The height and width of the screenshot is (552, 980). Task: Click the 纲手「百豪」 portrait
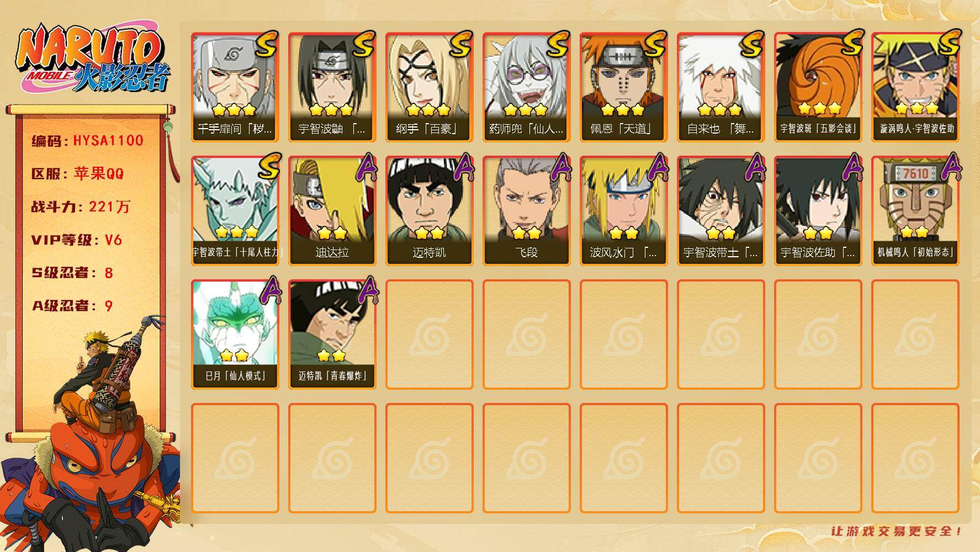coord(429,87)
